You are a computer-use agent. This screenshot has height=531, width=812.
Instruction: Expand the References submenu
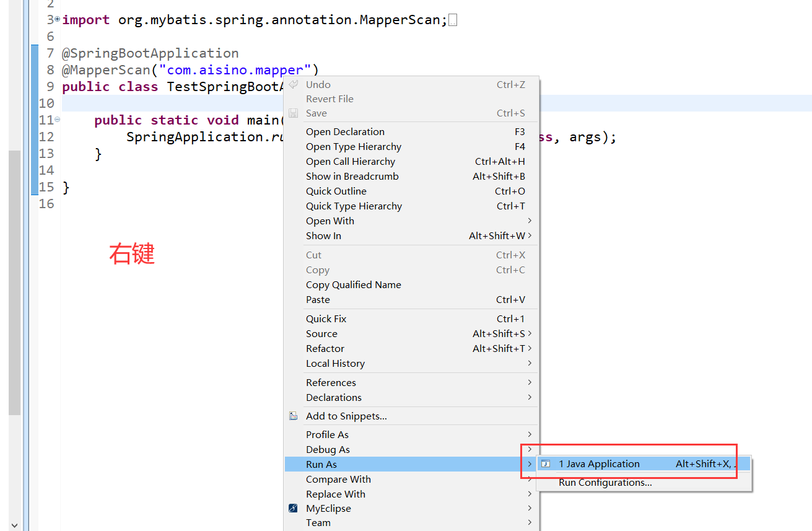(530, 382)
